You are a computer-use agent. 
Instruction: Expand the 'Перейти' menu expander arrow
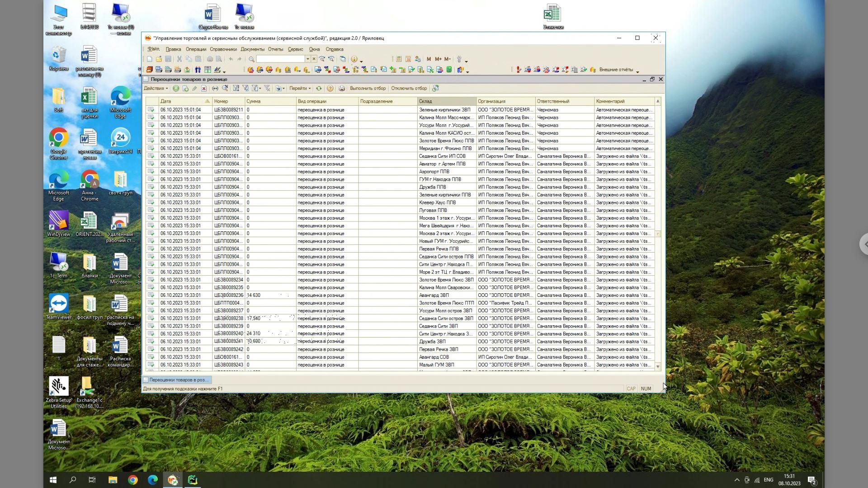click(x=309, y=88)
